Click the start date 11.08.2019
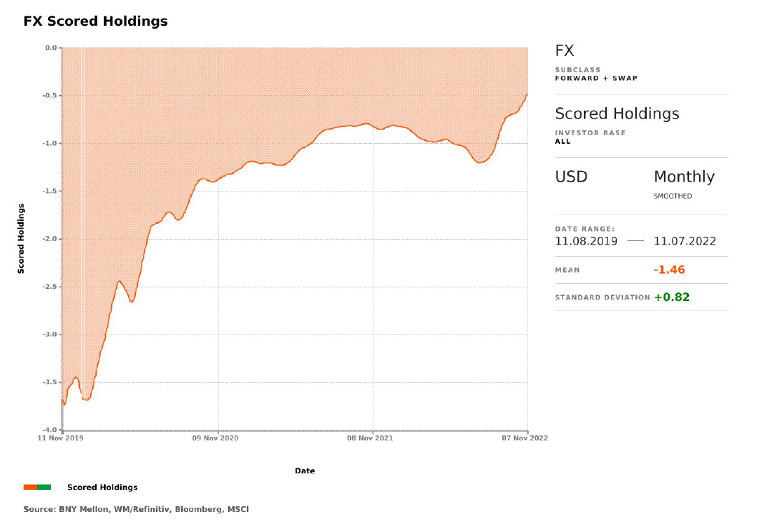This screenshot has height=532, width=757. click(x=586, y=242)
